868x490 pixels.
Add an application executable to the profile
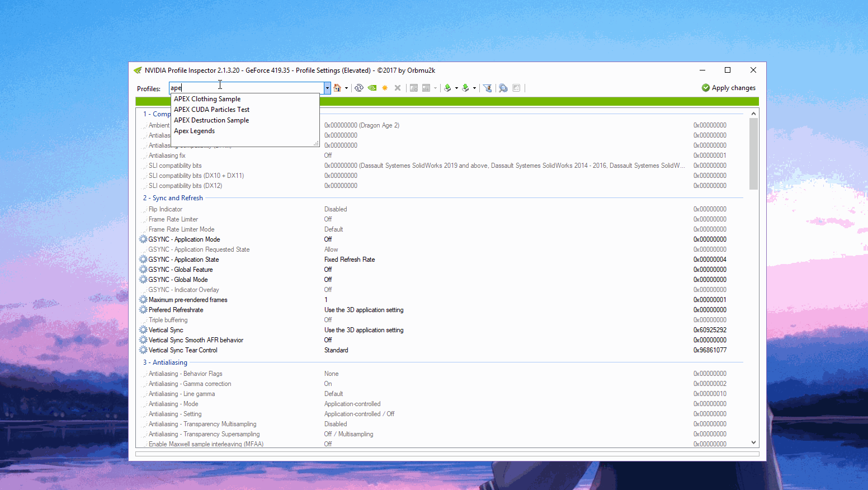click(413, 88)
